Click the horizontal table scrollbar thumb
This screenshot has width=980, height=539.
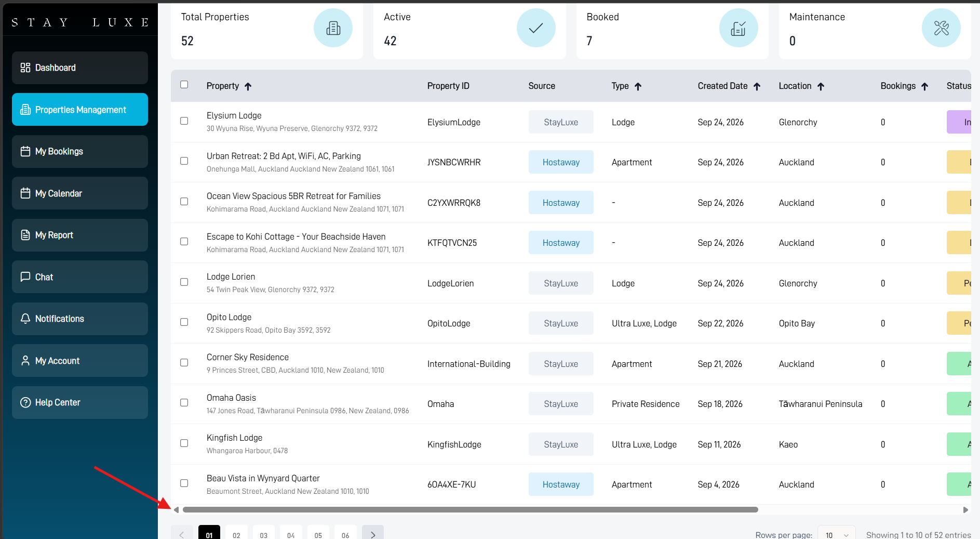click(471, 510)
